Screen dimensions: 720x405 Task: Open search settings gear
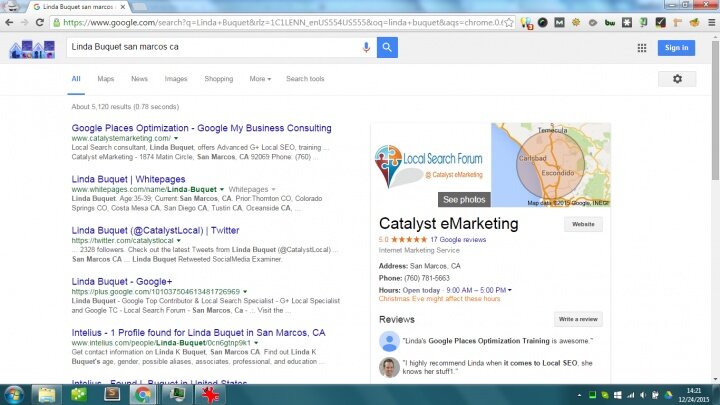point(677,79)
